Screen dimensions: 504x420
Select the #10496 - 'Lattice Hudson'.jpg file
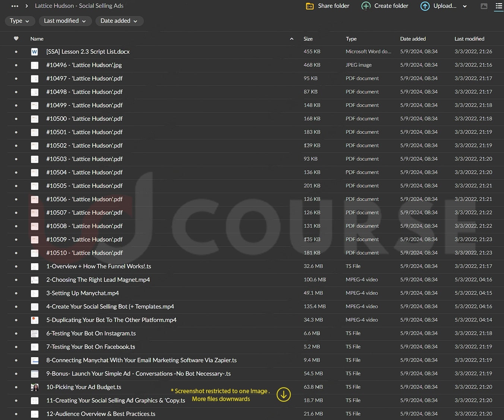click(x=84, y=65)
